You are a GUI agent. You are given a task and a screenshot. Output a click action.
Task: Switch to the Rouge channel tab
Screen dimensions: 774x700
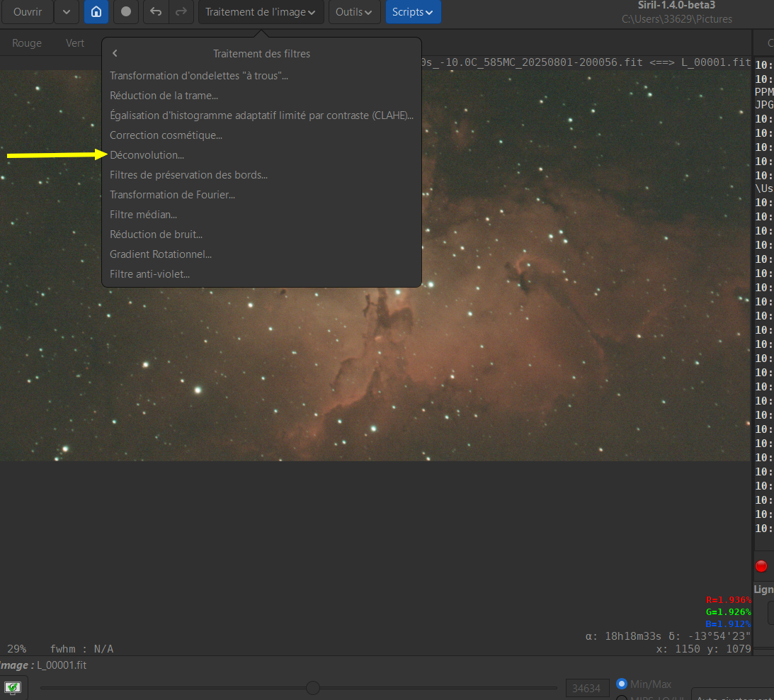pyautogui.click(x=27, y=43)
